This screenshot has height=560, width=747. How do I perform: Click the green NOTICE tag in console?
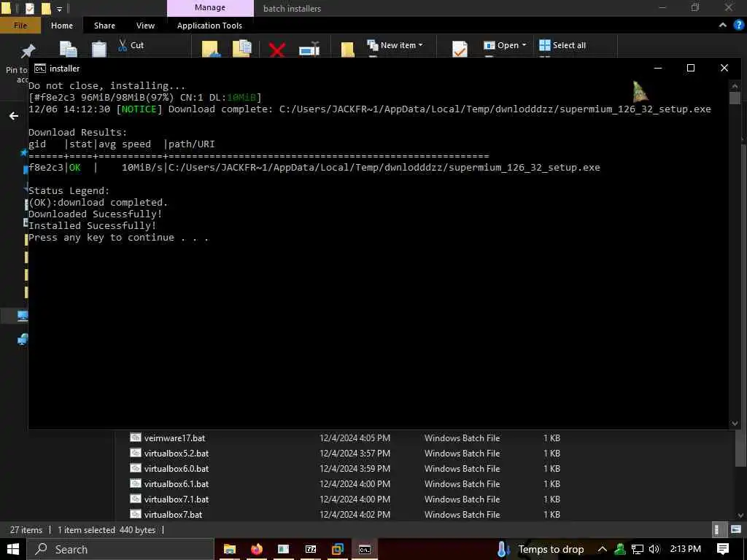tap(139, 109)
